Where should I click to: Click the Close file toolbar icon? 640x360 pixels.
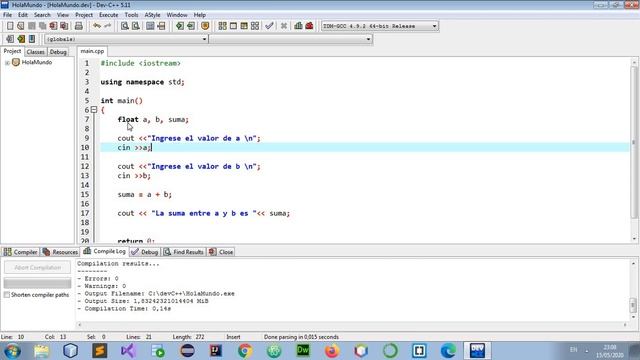point(53,26)
